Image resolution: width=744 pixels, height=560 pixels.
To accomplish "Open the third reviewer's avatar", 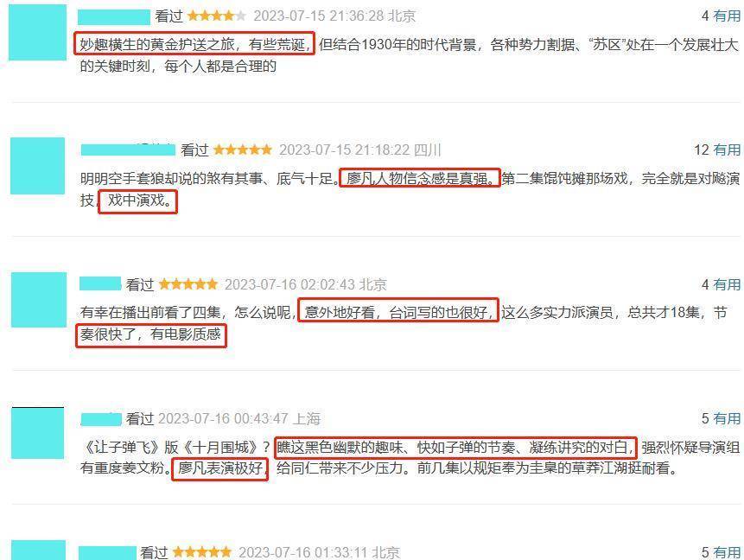I will (x=39, y=300).
